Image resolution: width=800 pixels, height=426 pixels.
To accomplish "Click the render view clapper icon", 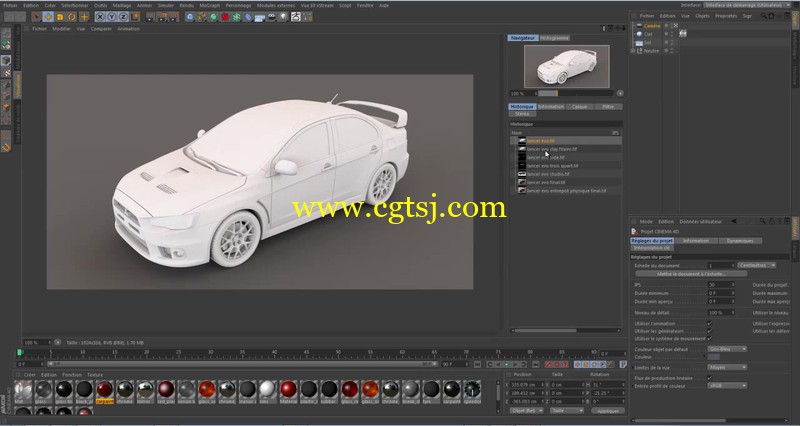I will pyautogui.click(x=150, y=17).
